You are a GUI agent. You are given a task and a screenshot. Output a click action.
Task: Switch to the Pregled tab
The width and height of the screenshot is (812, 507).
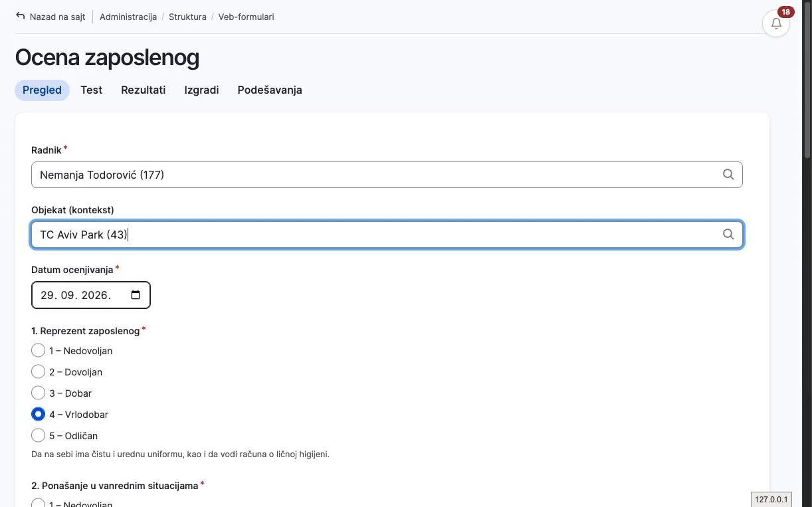tap(42, 90)
